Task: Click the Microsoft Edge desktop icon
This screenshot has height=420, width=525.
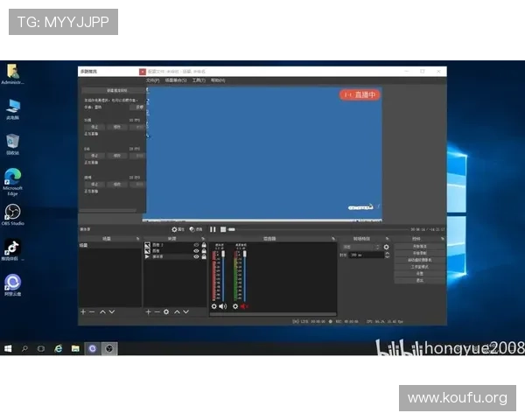Action: click(13, 178)
